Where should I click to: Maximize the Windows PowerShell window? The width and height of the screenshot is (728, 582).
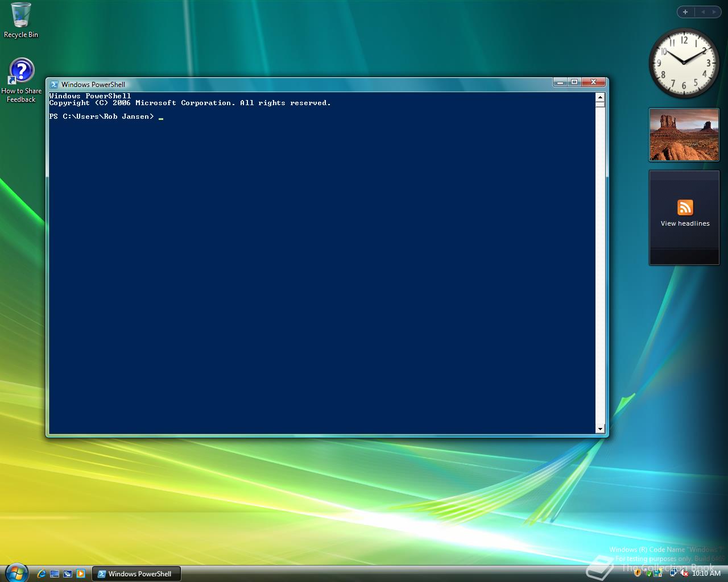pos(574,82)
